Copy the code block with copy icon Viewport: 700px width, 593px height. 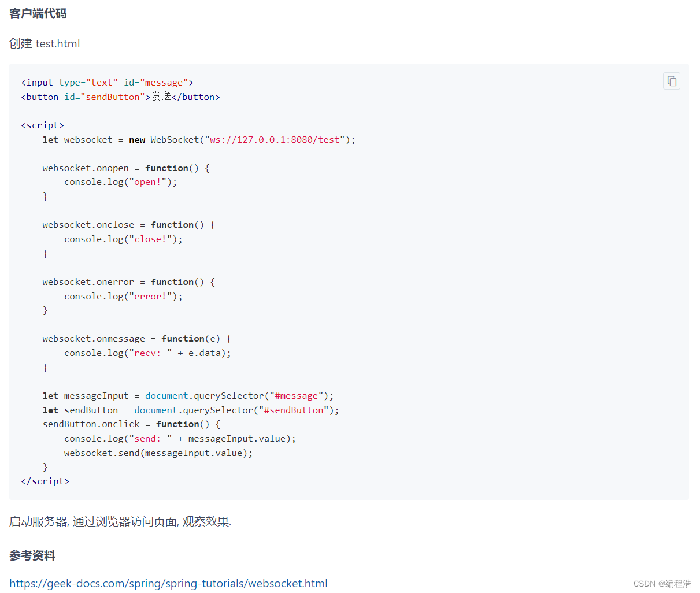point(671,81)
